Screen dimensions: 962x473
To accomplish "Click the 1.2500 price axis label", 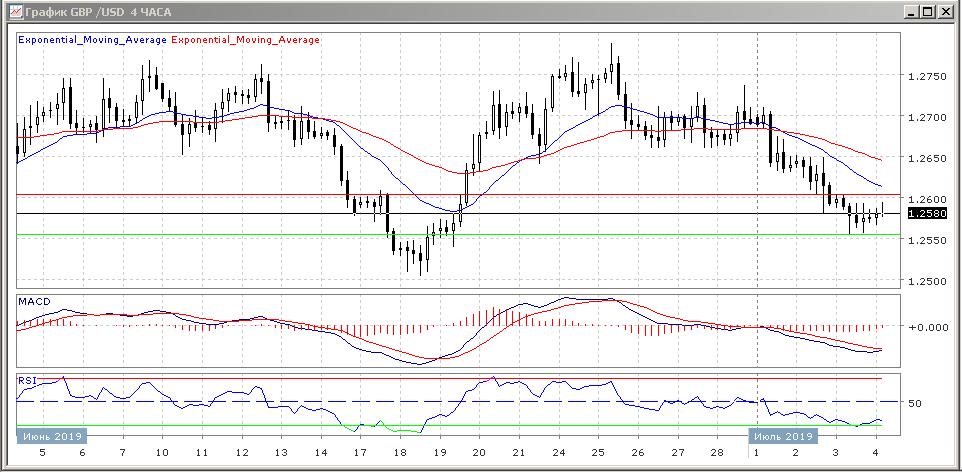I will (x=925, y=282).
